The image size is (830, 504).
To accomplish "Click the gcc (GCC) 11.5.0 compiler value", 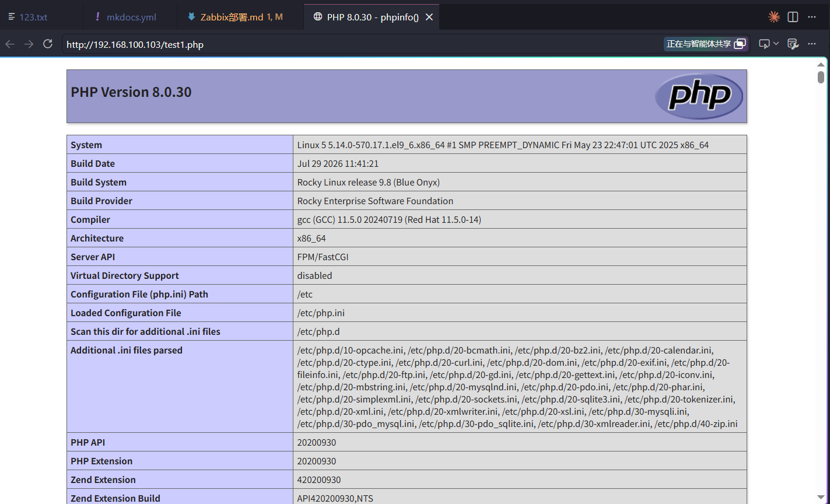I will coord(389,219).
